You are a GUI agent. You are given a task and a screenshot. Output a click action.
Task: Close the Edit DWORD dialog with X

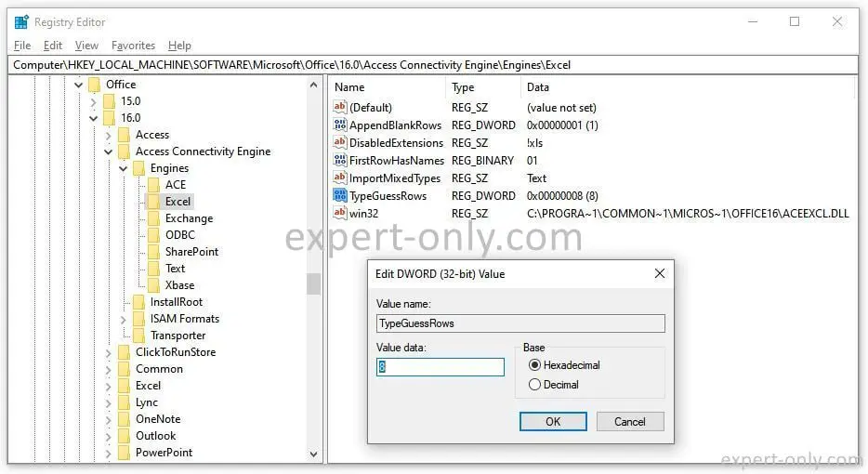[x=659, y=273]
